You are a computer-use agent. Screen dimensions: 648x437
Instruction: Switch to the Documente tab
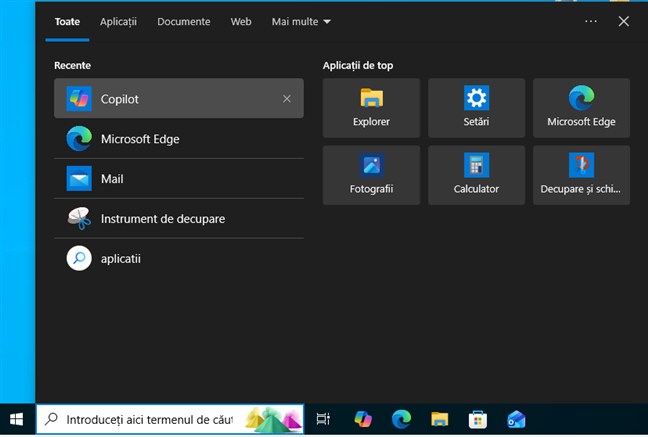[184, 21]
